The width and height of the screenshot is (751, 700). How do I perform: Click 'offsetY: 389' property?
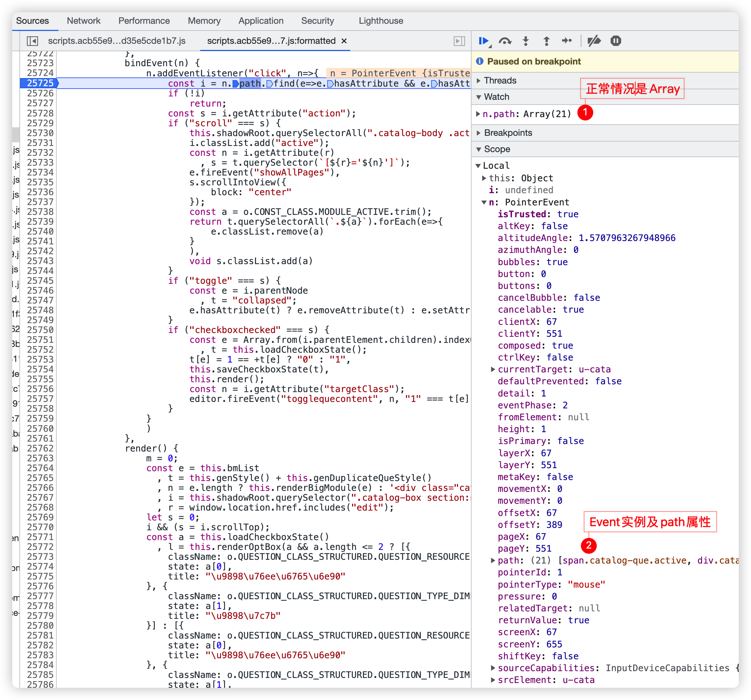(x=530, y=525)
